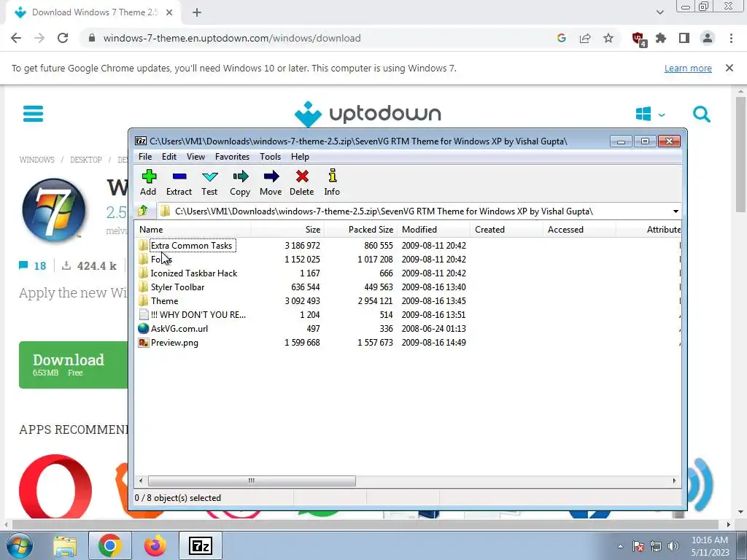Viewport: 747px width, 560px height.
Task: Open the Chrome profile avatar
Action: [708, 38]
